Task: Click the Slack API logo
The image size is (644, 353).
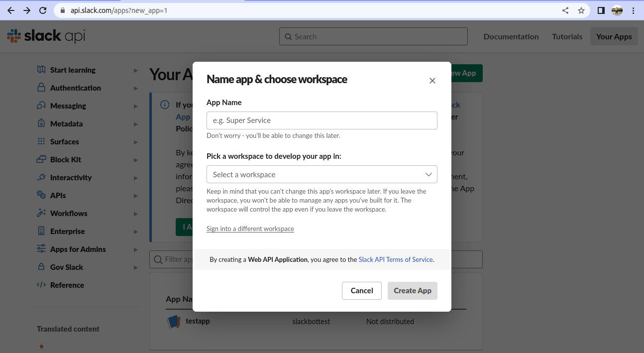Action: [46, 36]
